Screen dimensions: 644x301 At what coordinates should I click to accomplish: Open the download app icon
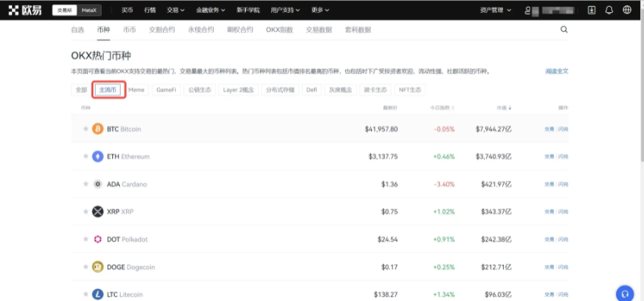(592, 11)
